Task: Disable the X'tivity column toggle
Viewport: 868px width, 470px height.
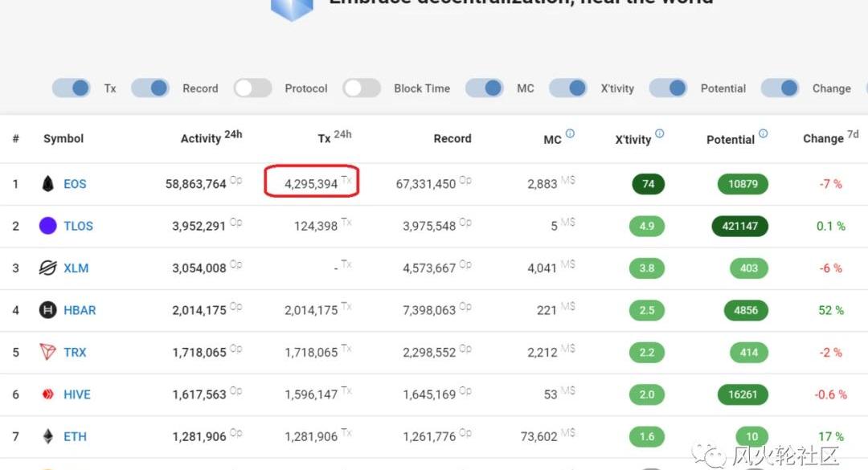Action: (568, 88)
